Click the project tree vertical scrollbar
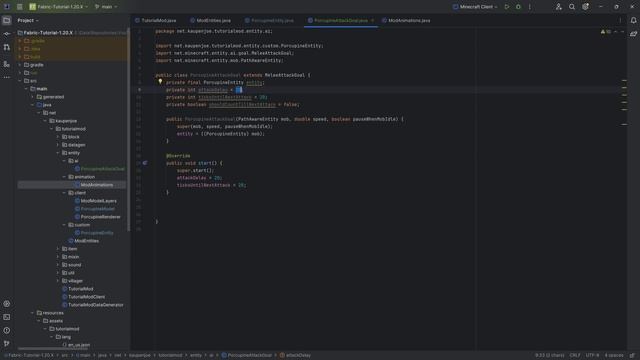Screen dimensions: 640x360 tap(129, 130)
